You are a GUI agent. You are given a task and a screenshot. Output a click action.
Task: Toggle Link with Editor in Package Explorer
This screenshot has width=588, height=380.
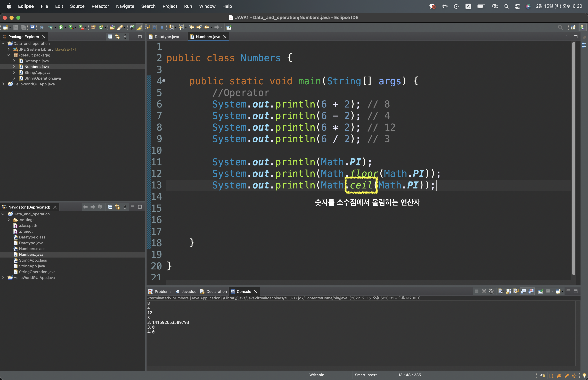(x=117, y=37)
